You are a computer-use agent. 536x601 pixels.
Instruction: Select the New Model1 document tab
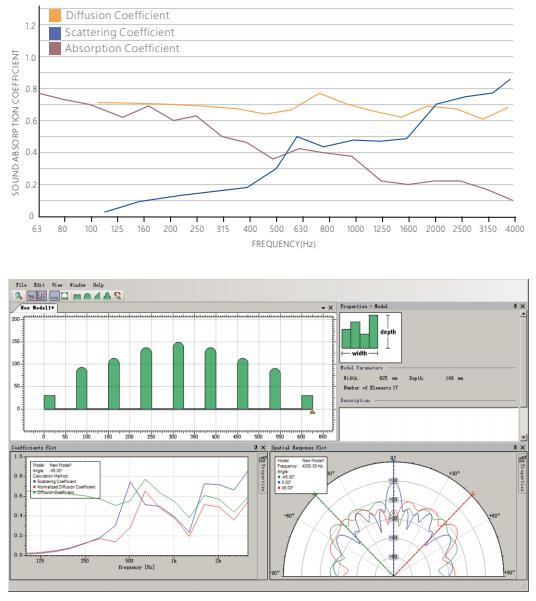(x=37, y=308)
